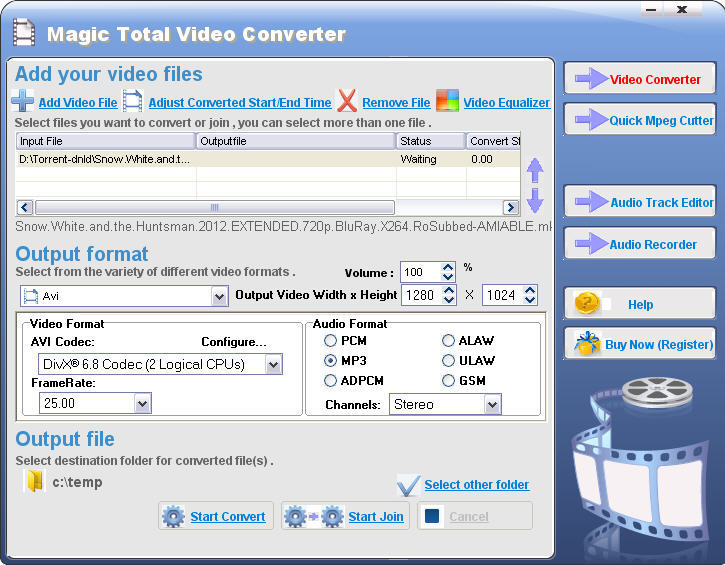Click the gold coin Help icon

click(587, 303)
